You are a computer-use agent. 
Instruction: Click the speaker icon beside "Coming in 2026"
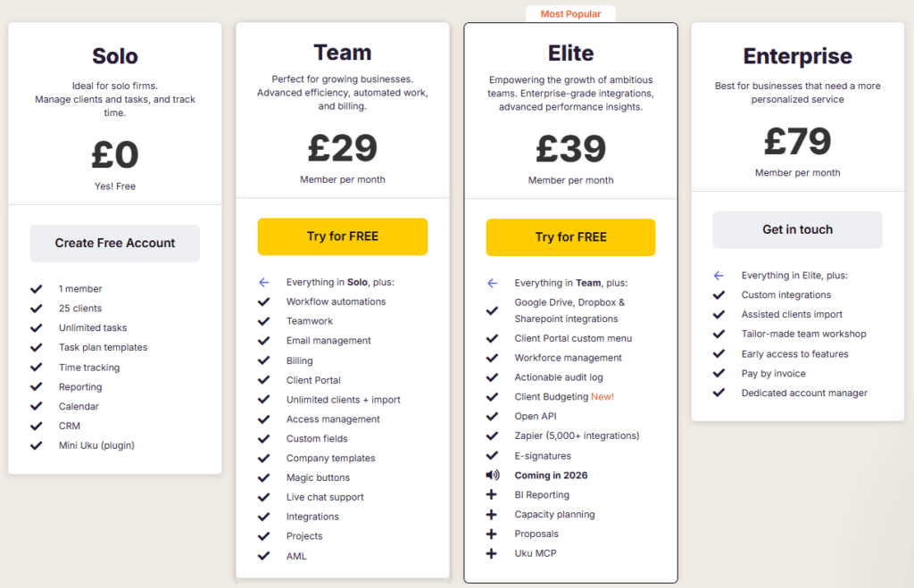[492, 476]
